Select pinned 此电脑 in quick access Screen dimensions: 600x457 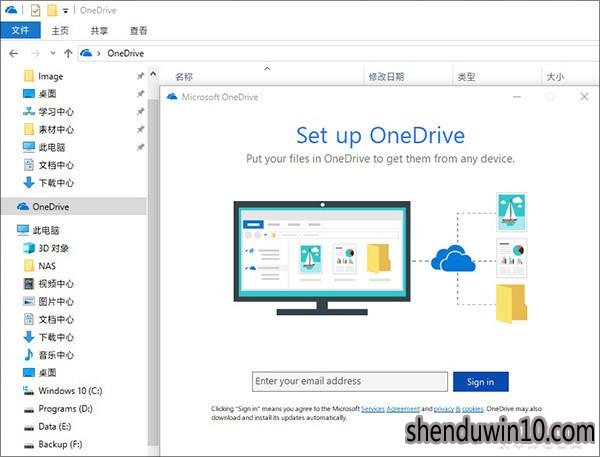pyautogui.click(x=52, y=147)
